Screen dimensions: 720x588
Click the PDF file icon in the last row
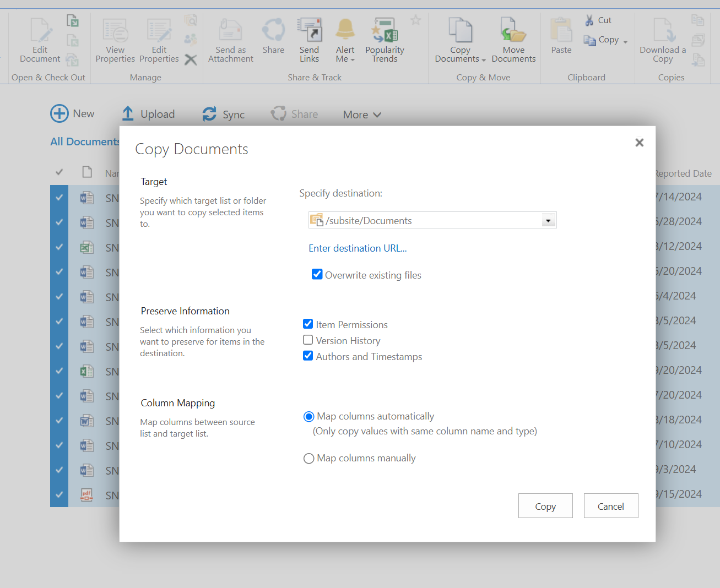87,494
